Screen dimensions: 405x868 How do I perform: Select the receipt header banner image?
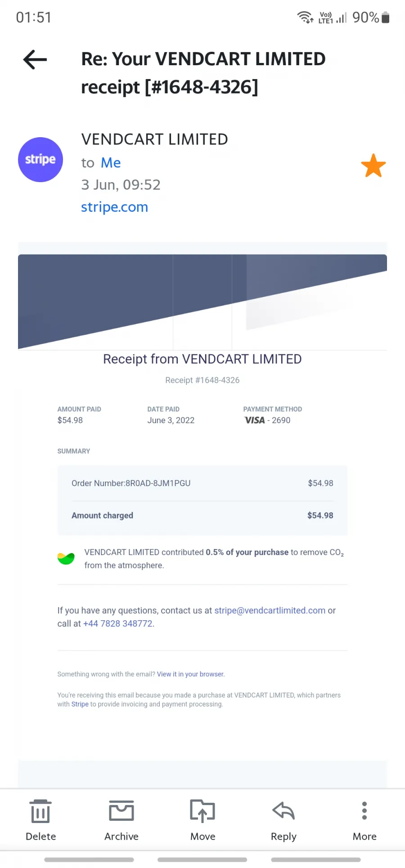(202, 302)
